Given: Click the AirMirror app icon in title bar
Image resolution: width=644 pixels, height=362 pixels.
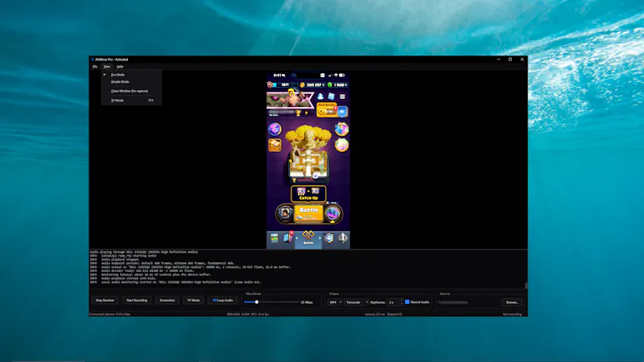Looking at the screenshot, I should tap(93, 60).
